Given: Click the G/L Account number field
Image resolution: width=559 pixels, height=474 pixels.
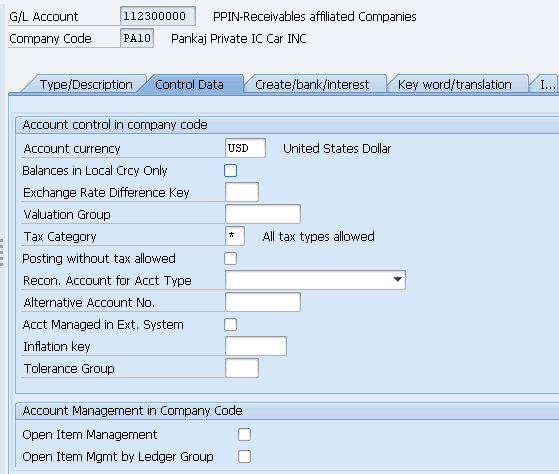Looking at the screenshot, I should coord(158,16).
